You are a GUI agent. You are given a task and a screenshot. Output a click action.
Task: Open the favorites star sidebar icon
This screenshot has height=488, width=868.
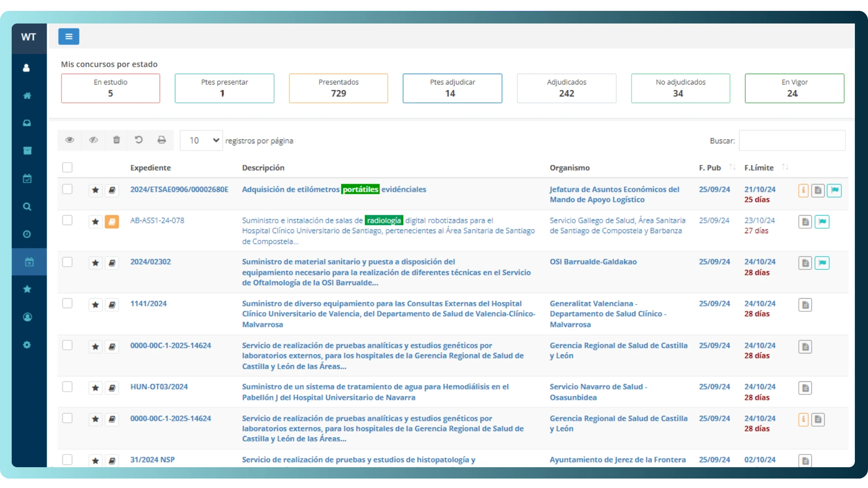click(x=27, y=289)
